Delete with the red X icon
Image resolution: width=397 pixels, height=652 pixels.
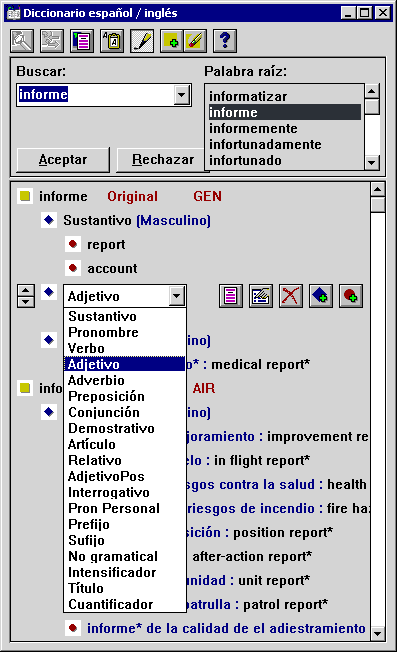point(291,296)
